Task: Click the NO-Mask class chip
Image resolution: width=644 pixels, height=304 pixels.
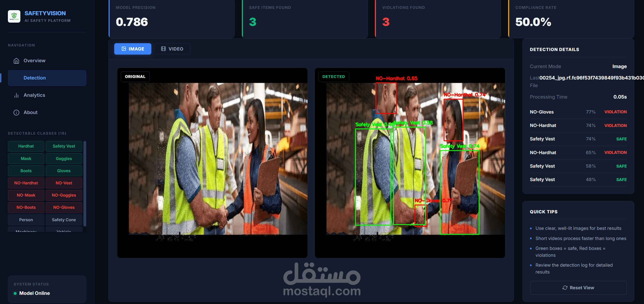Action: coord(26,195)
